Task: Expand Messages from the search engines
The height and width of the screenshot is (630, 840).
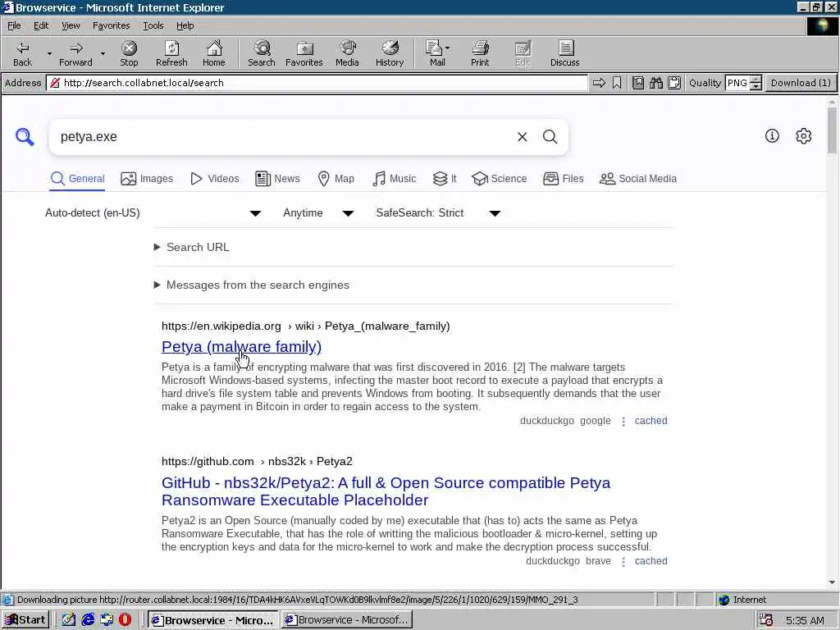Action: (252, 285)
